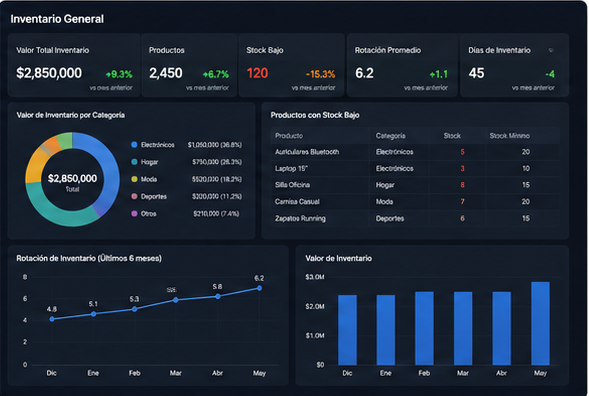
Task: Click the Feb bar in Valor de Inventario
Action: (x=424, y=328)
